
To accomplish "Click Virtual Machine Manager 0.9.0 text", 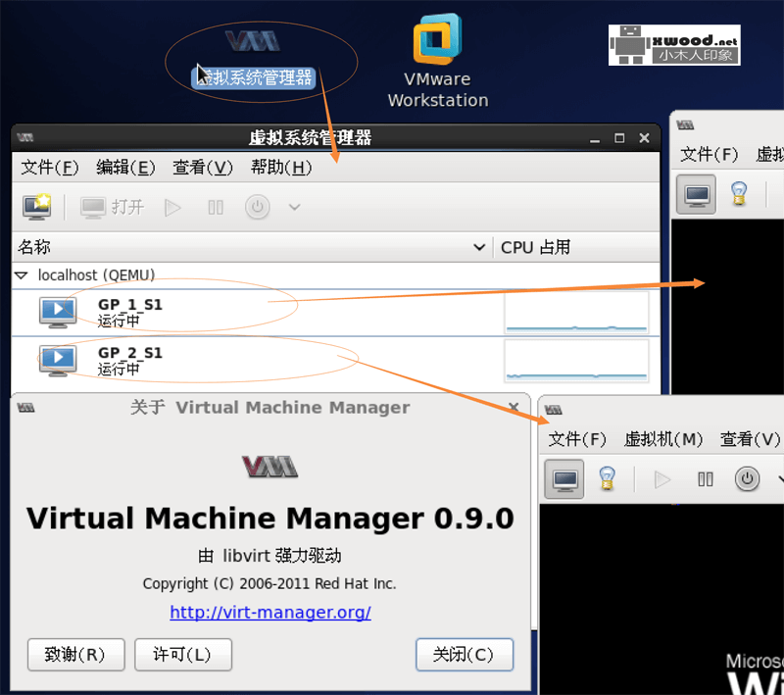I will [x=270, y=519].
